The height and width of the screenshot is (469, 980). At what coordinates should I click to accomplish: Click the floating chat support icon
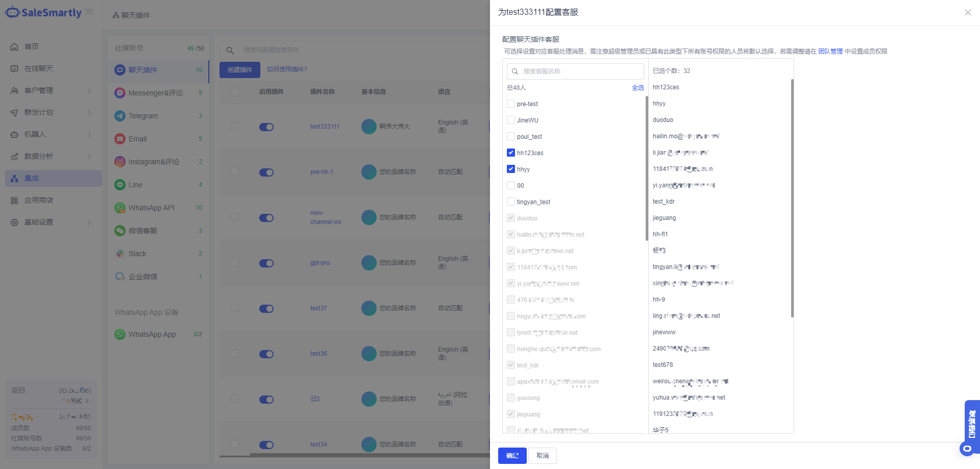coord(967,449)
